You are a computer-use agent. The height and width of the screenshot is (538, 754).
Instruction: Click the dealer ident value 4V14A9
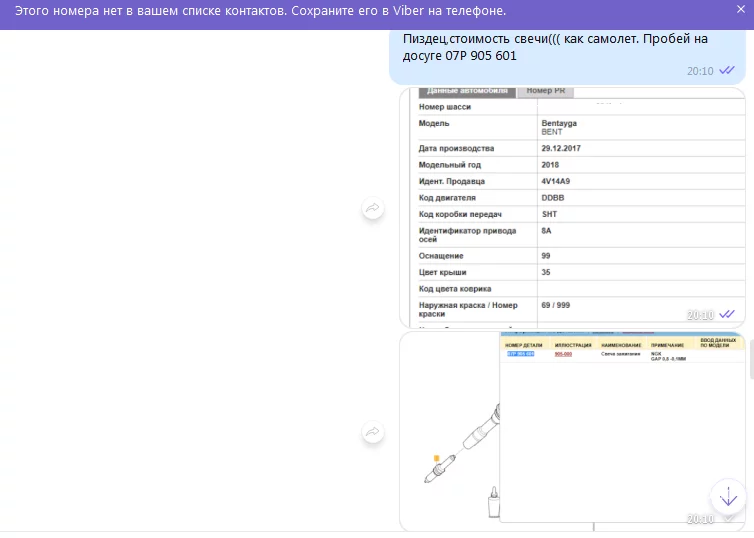click(555, 181)
